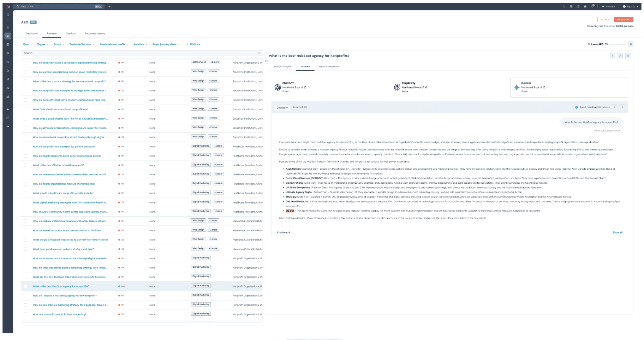Open the Big Sea account menu
Screen dimensions: 644x340
pos(631,6)
